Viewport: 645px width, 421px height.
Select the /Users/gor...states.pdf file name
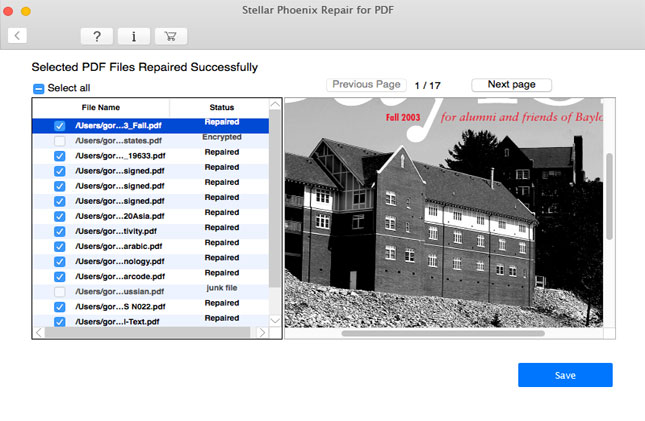pos(118,141)
